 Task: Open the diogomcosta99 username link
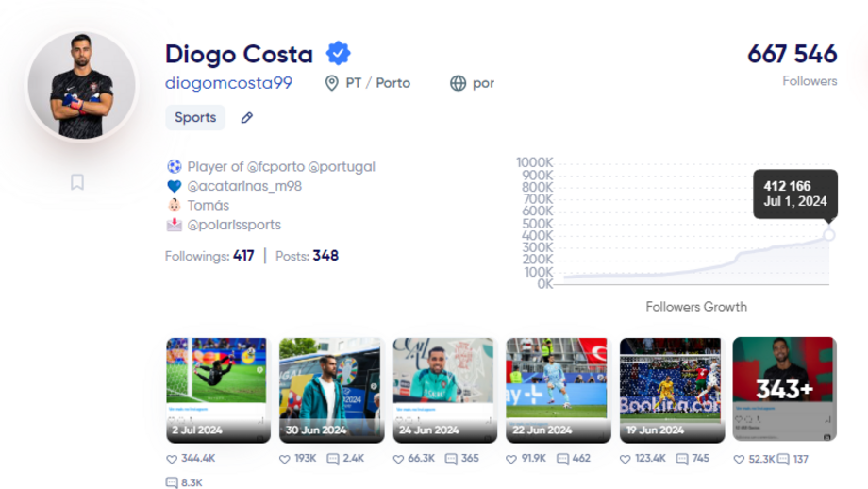point(228,83)
